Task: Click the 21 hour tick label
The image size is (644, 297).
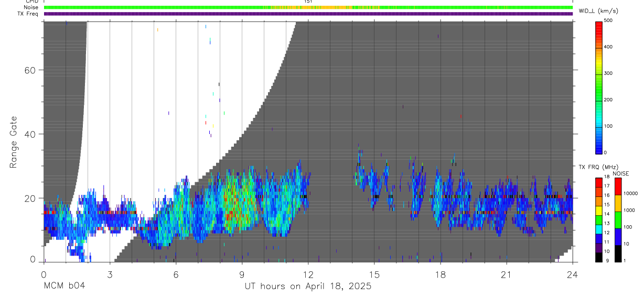Action: click(x=506, y=274)
